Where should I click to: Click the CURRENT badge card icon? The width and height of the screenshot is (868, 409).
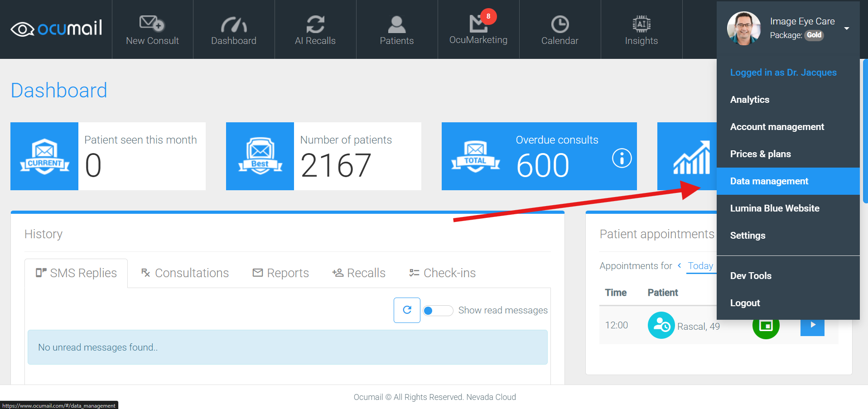(44, 156)
